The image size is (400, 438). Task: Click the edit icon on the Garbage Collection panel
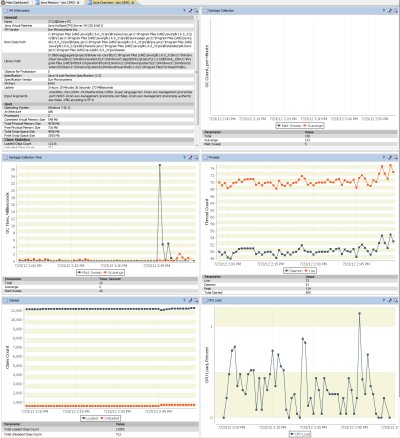[389, 11]
